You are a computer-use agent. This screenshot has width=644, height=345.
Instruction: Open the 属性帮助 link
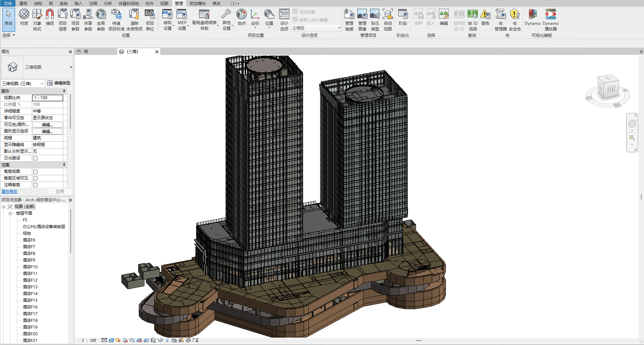(x=9, y=192)
